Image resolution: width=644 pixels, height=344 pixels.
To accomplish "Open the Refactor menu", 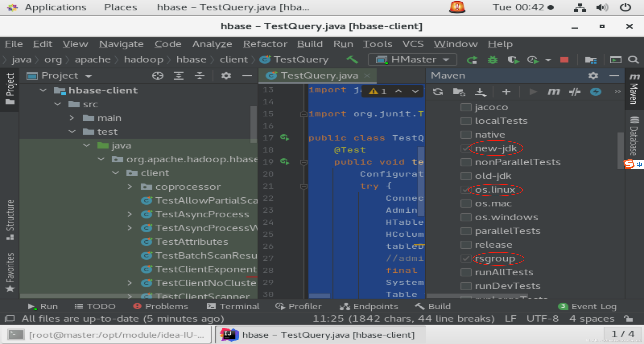I will (x=265, y=44).
